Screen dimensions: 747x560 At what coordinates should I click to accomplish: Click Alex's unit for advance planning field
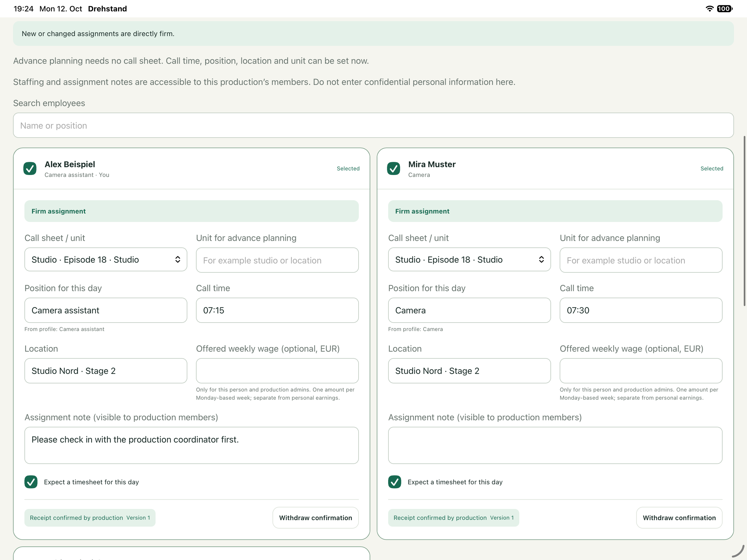point(277,260)
